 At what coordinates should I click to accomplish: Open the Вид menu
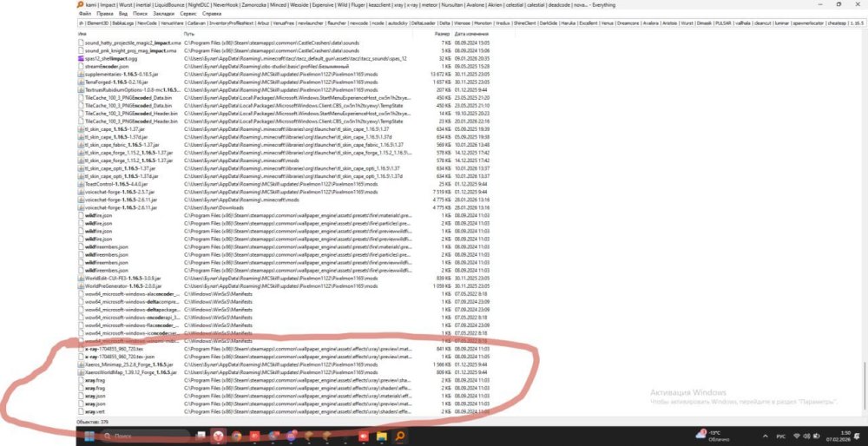pyautogui.click(x=123, y=13)
